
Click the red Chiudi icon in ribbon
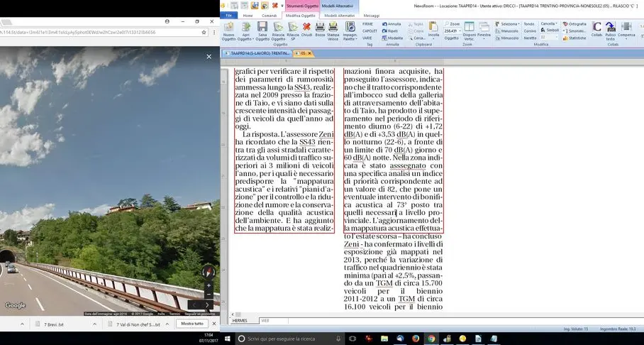pos(306,30)
